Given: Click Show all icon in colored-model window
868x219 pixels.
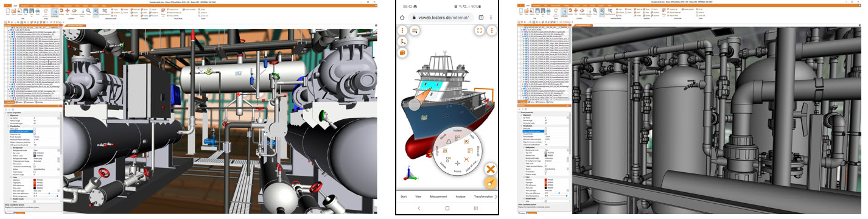Looking at the screenshot, I should click(x=163, y=13).
